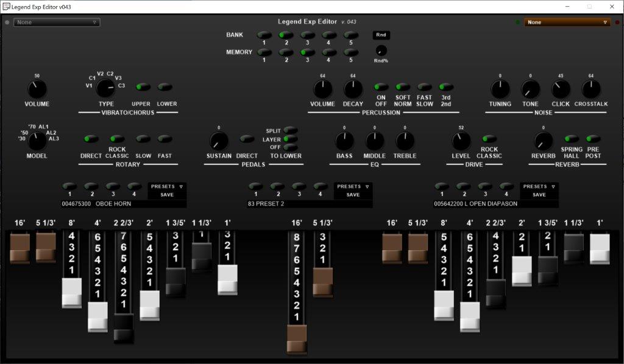Click the Model selector knob
Viewport: 624px width, 364px height.
[x=37, y=141]
